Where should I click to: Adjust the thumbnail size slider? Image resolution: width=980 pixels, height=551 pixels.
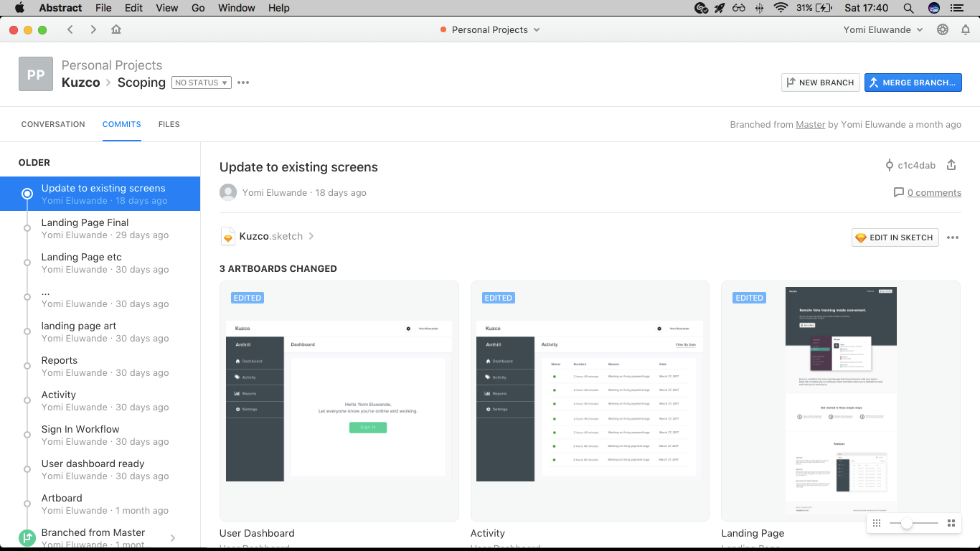click(x=907, y=523)
